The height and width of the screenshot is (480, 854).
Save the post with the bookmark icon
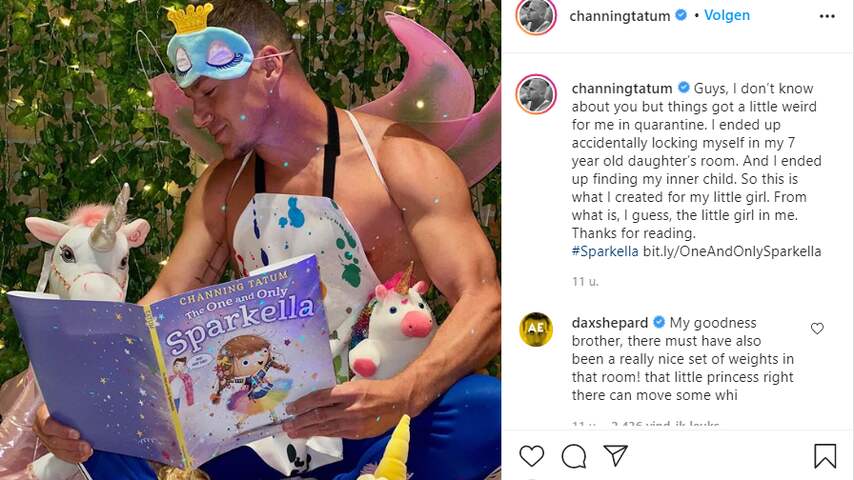click(x=825, y=456)
